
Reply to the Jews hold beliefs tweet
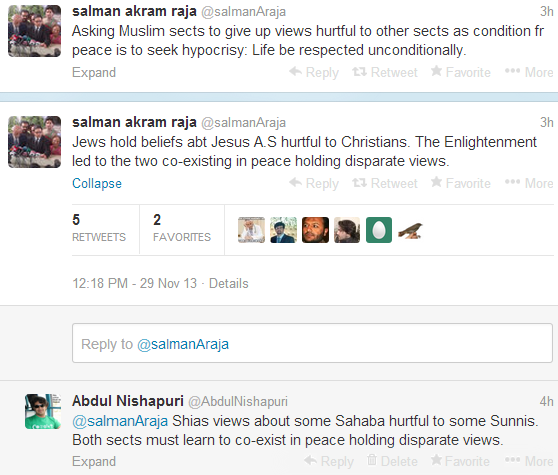tap(314, 183)
